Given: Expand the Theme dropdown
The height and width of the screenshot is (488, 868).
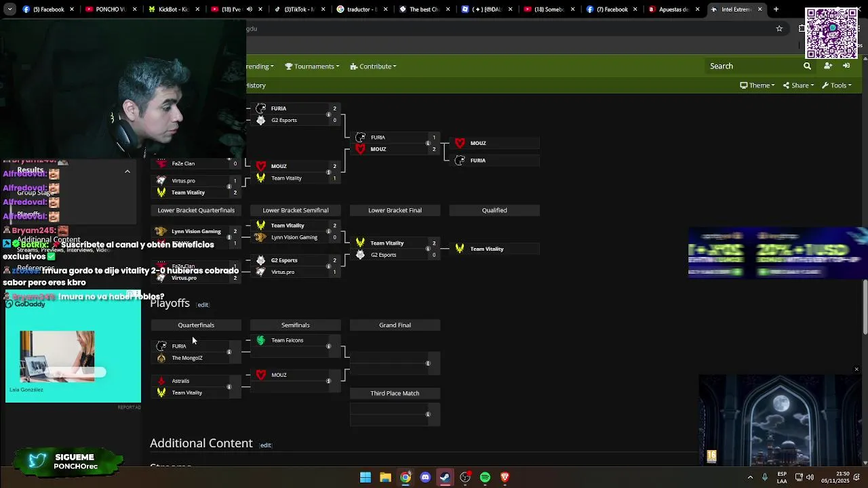Looking at the screenshot, I should click(x=757, y=85).
